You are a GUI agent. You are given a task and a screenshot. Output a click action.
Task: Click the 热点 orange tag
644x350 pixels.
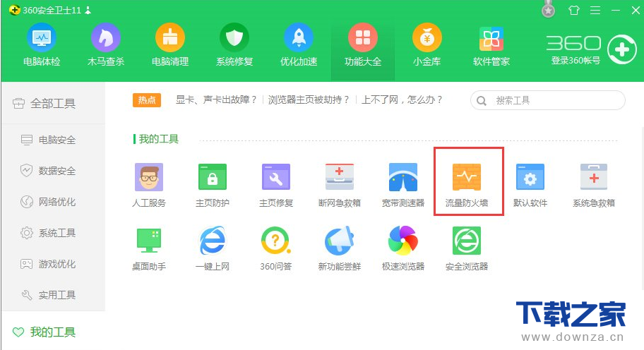point(147,100)
